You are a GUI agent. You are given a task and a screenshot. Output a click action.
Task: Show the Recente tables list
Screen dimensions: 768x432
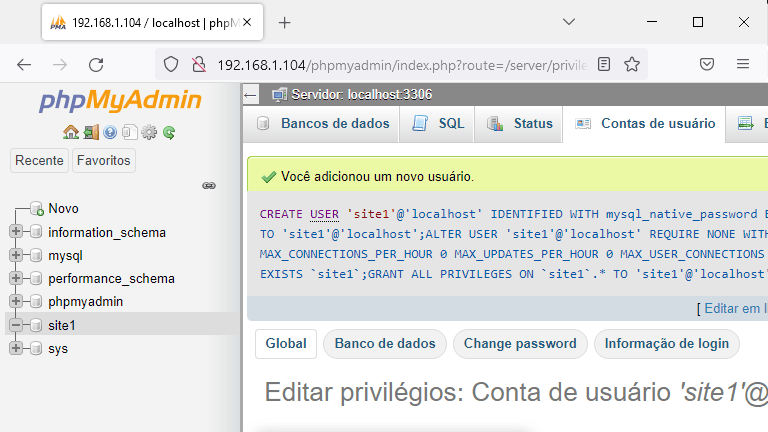coord(39,160)
